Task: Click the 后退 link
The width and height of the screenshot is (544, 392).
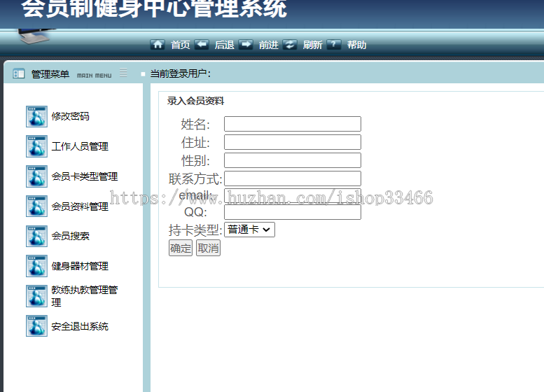Action: click(x=225, y=45)
